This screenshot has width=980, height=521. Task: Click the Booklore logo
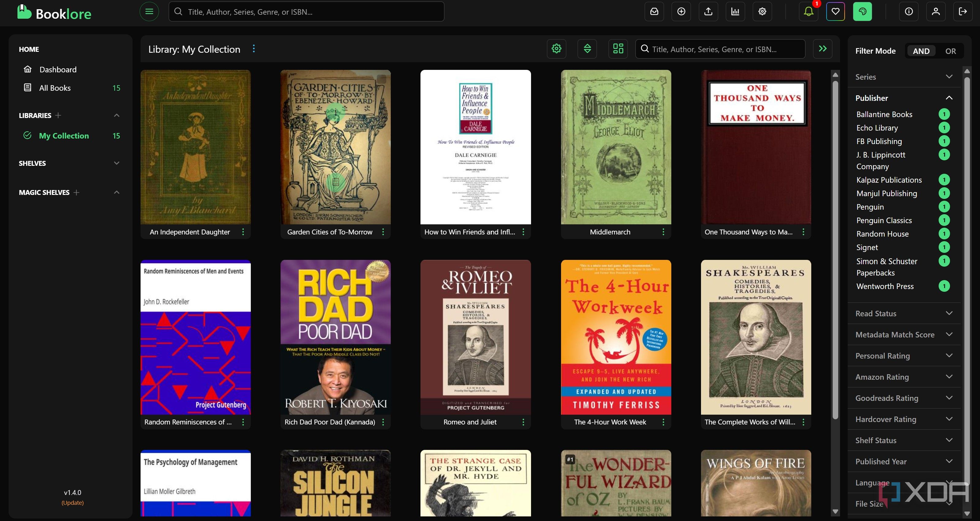(54, 13)
